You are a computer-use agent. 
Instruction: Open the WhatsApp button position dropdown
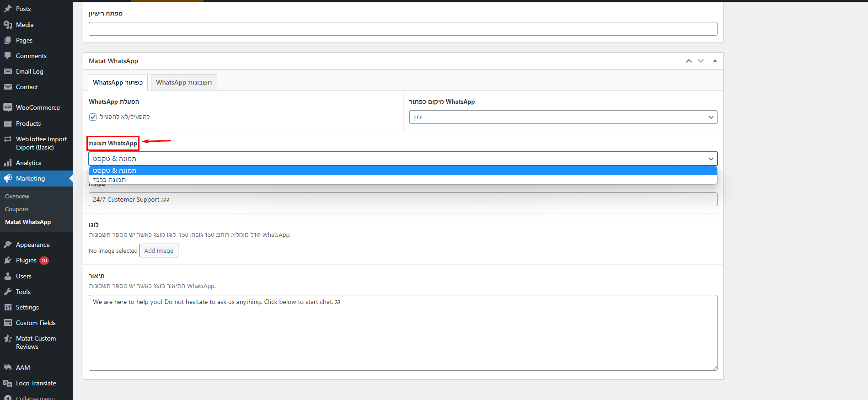tap(563, 117)
